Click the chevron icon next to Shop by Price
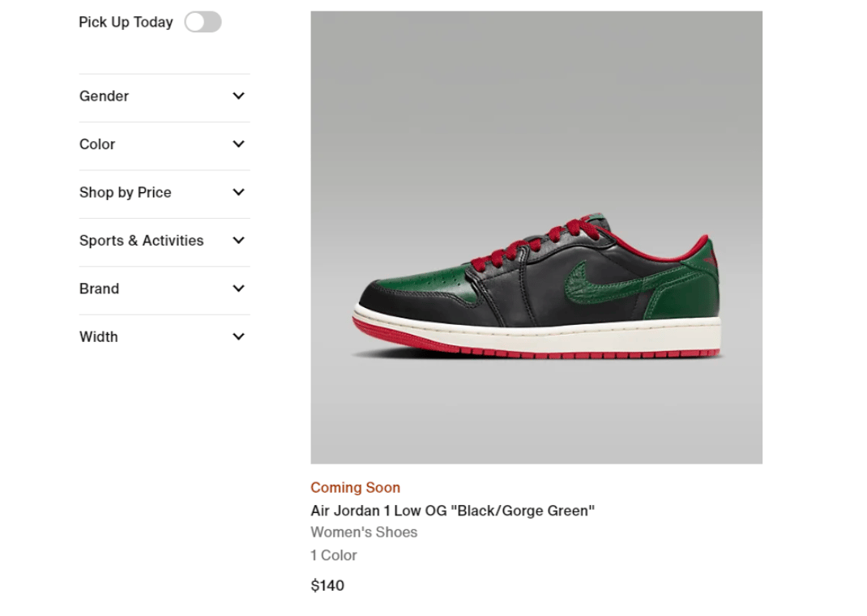 coord(238,193)
